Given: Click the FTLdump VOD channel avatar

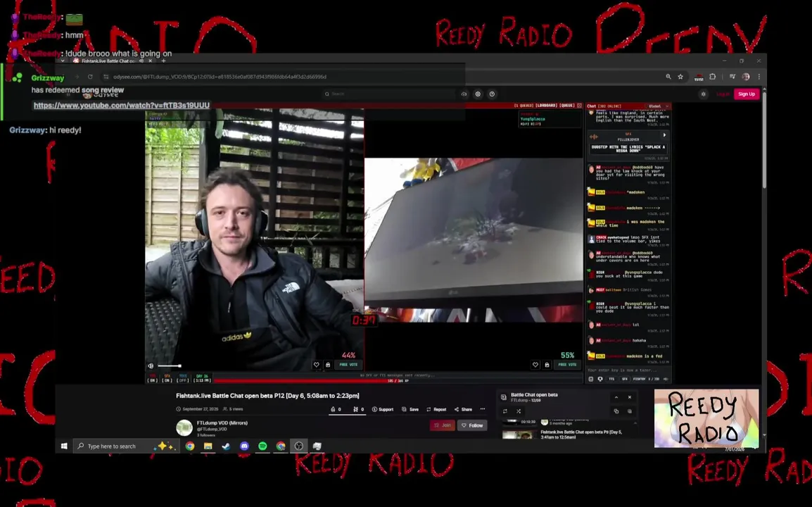Looking at the screenshot, I should click(x=184, y=427).
